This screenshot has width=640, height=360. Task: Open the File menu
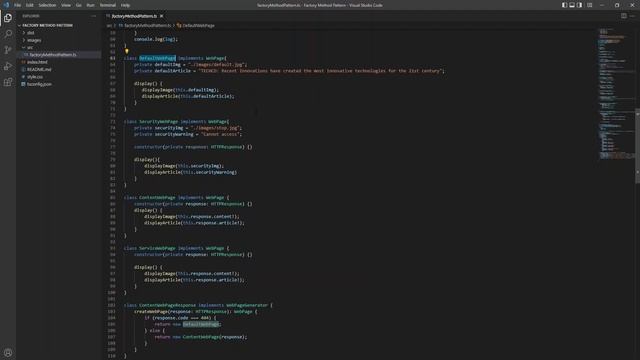18,5
